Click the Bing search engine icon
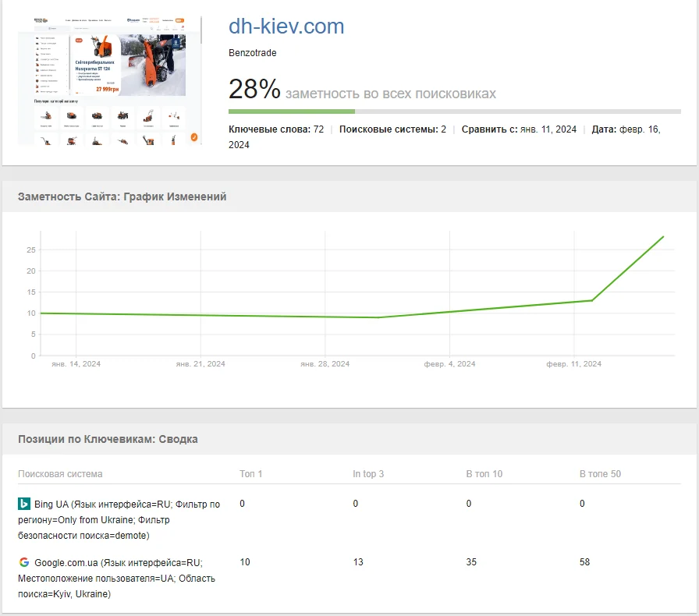699x616 pixels. pos(24,504)
